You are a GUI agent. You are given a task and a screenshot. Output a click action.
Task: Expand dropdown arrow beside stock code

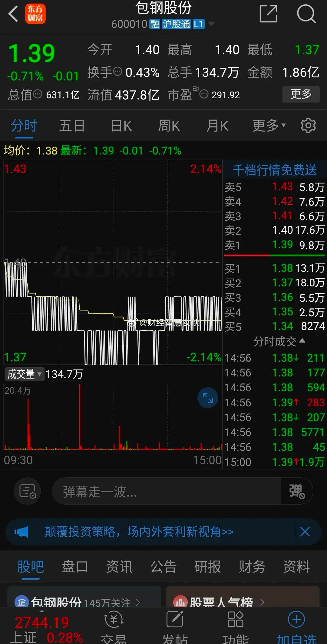(211, 24)
